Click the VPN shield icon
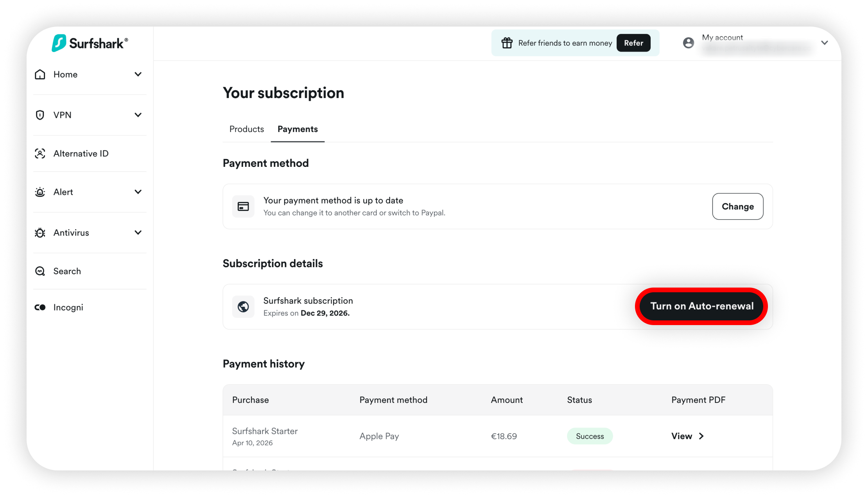The height and width of the screenshot is (497, 868). (40, 115)
